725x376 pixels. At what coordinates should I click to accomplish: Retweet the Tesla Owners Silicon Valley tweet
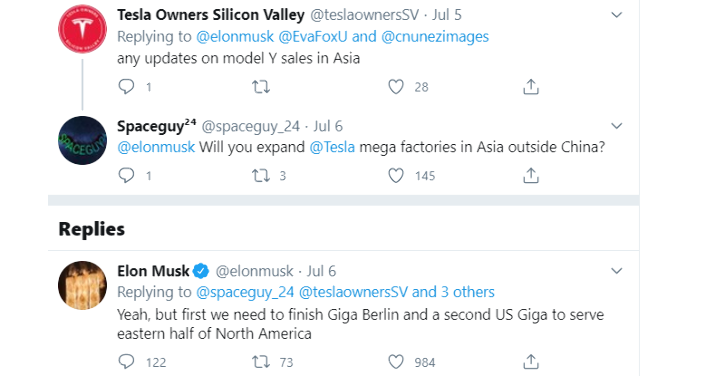tap(261, 86)
